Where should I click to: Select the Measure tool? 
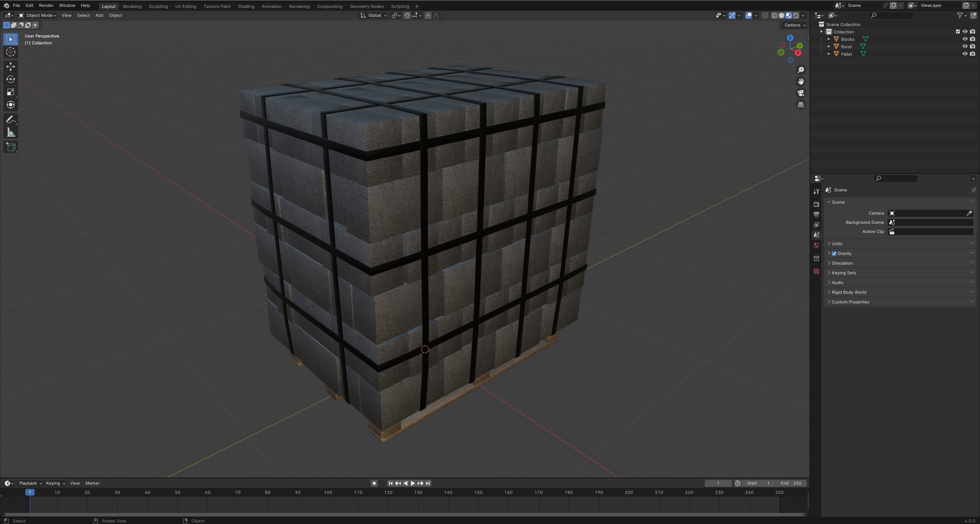click(x=11, y=132)
